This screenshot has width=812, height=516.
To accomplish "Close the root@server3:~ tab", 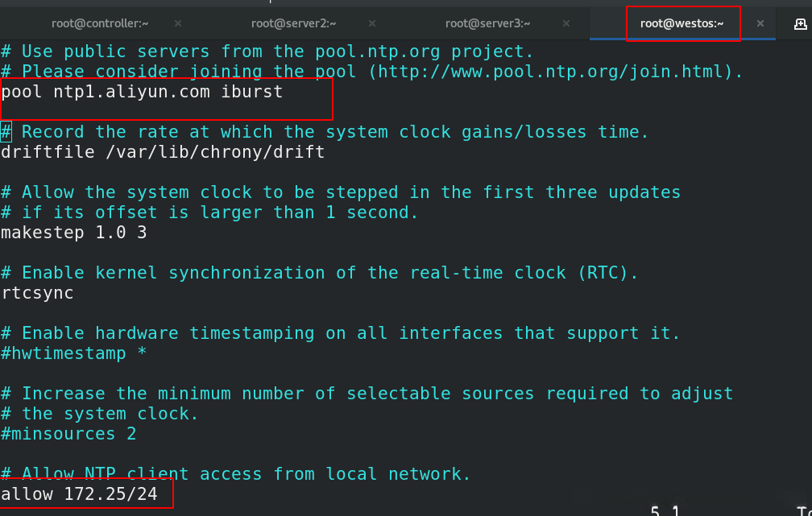I will coord(566,23).
